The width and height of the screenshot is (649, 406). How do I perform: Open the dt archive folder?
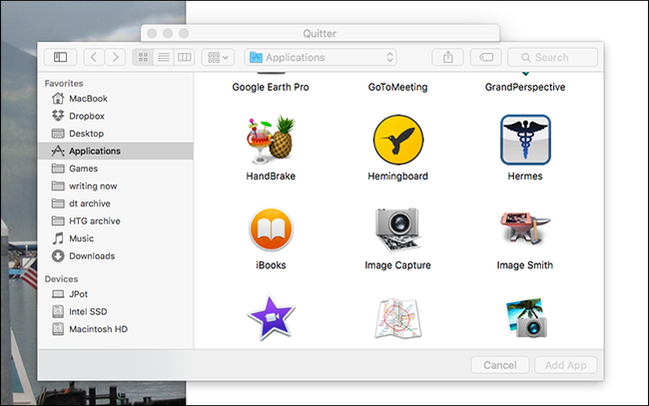(x=116, y=203)
